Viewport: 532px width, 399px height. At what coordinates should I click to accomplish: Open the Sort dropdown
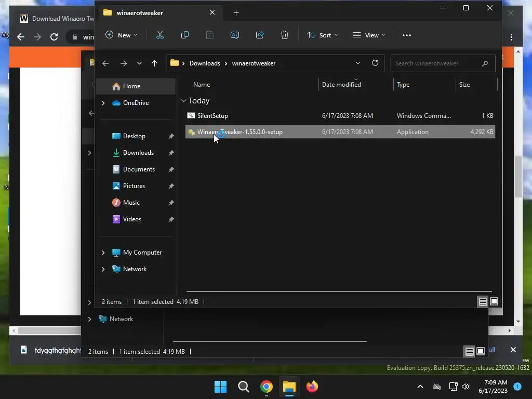pyautogui.click(x=322, y=35)
